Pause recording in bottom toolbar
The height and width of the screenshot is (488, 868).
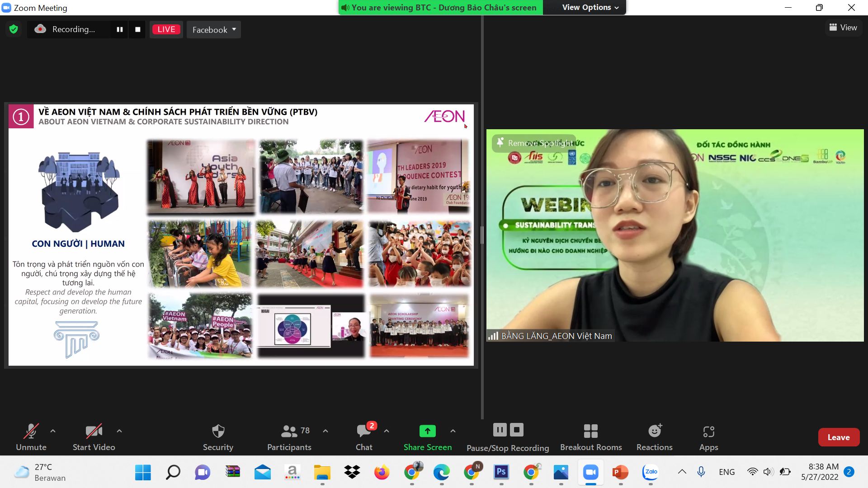click(500, 430)
